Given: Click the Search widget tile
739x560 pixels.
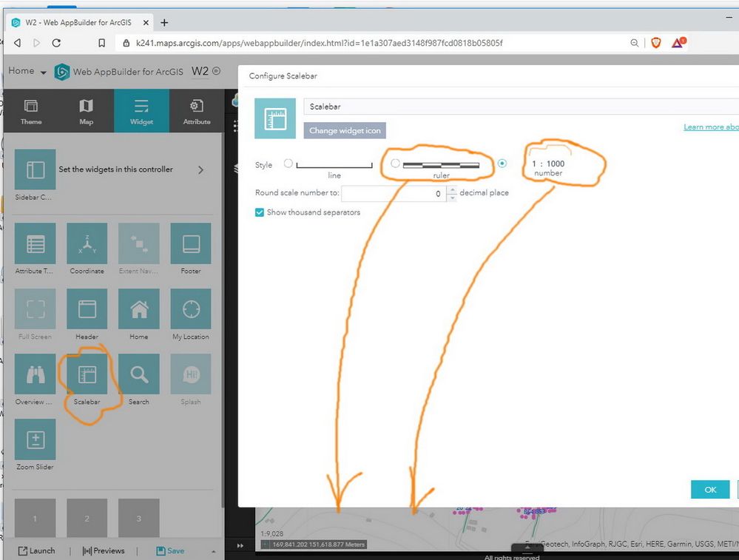Looking at the screenshot, I should pos(138,374).
